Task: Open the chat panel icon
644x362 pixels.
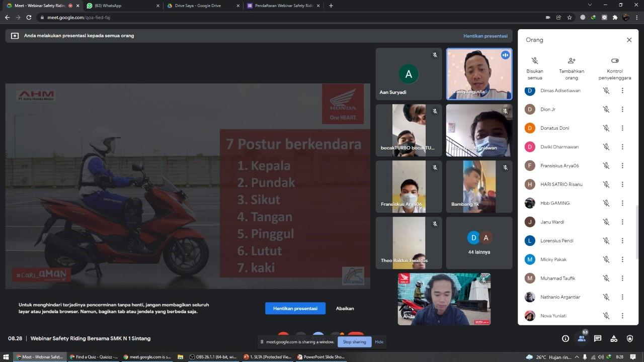Action: [x=597, y=339]
